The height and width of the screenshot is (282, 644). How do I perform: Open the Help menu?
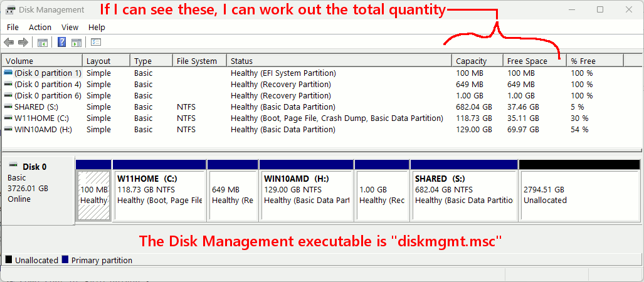click(97, 28)
